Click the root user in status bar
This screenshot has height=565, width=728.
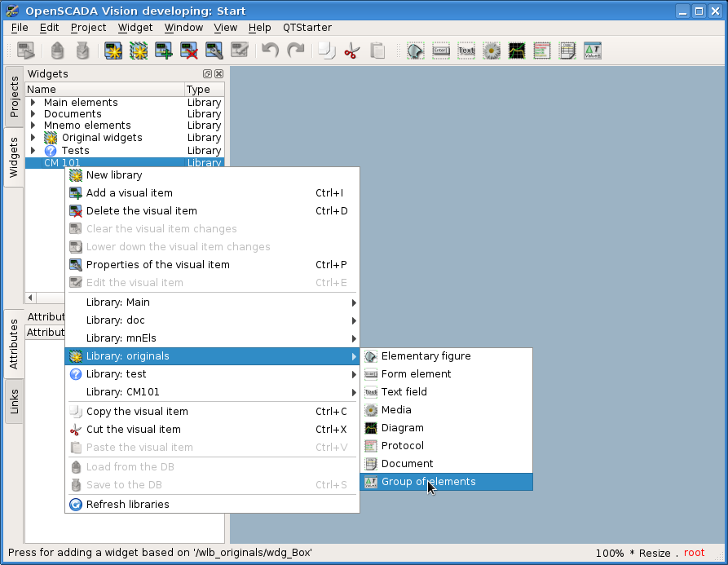click(x=694, y=553)
